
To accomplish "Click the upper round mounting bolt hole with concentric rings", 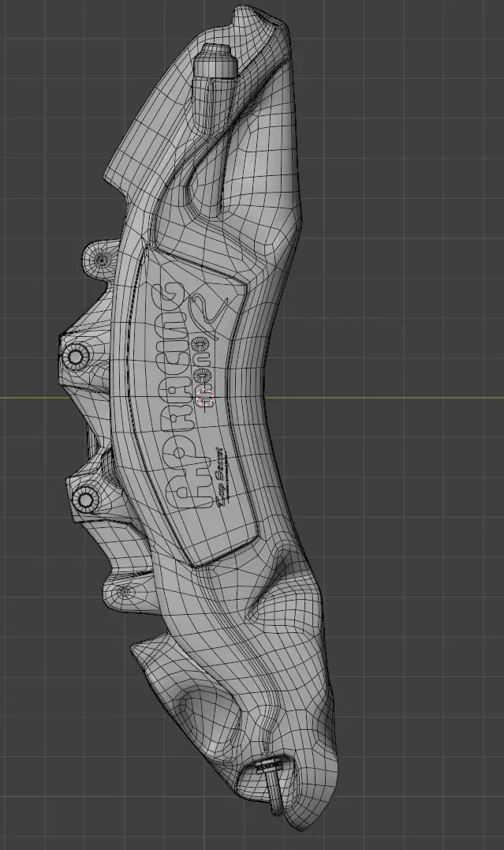I will (77, 357).
